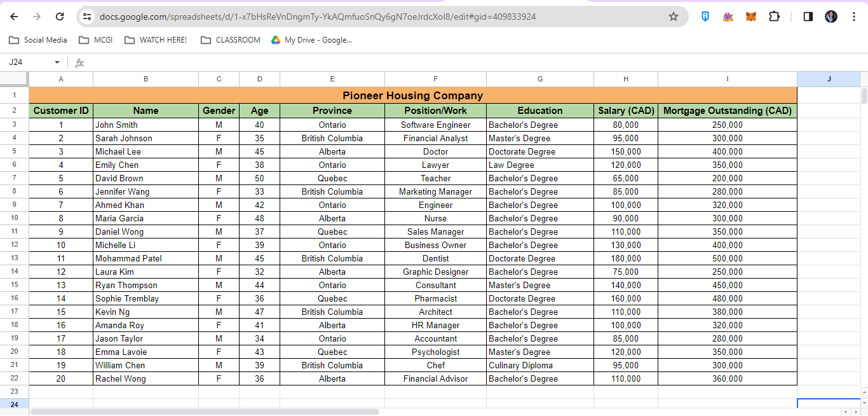This screenshot has height=416, width=868.
Task: Select the Mortgage Outstanding (CAD) header cell
Action: coord(728,111)
